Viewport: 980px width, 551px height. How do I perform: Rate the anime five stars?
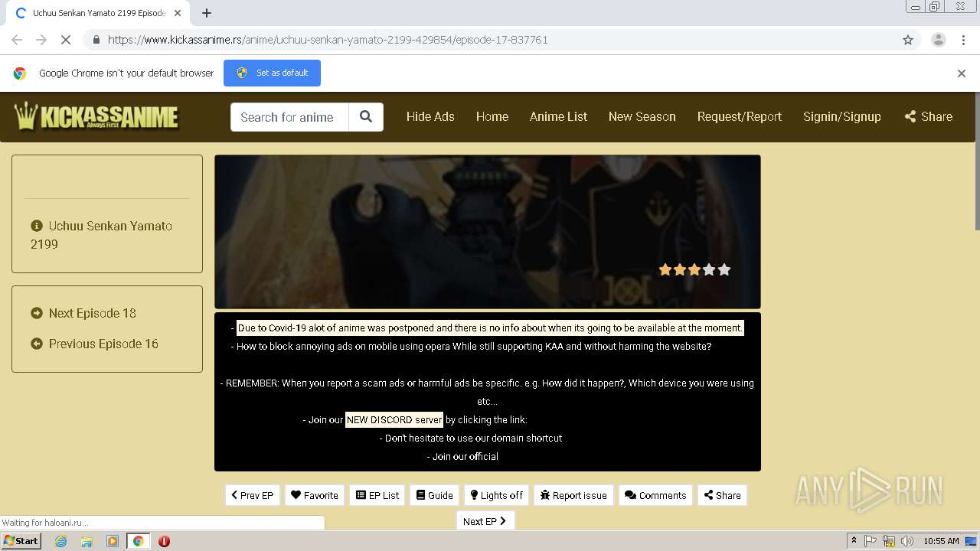[724, 269]
